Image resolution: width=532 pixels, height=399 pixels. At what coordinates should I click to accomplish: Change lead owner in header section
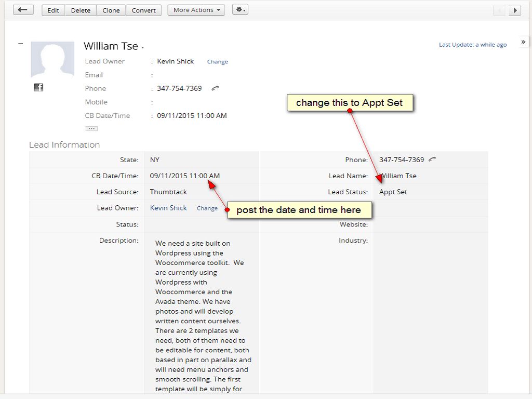218,62
